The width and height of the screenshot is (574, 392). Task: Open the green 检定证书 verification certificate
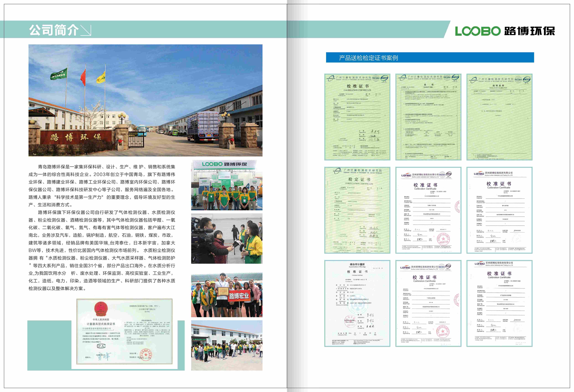pyautogui.click(x=357, y=210)
